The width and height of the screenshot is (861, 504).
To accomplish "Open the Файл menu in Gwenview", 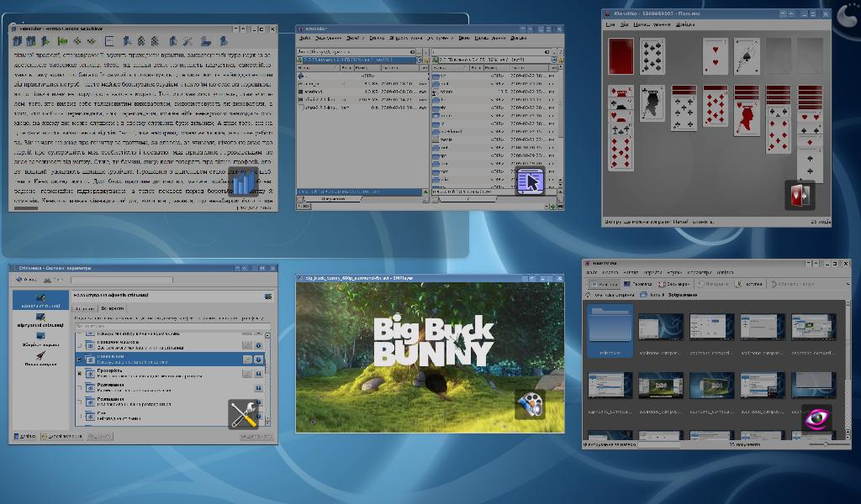I will point(592,272).
